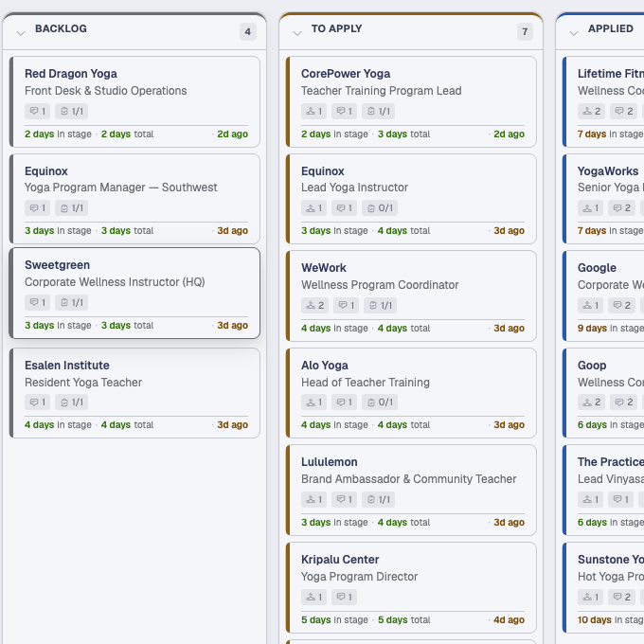
Task: Click WeWork tasks 1/1 badge
Action: tap(381, 306)
